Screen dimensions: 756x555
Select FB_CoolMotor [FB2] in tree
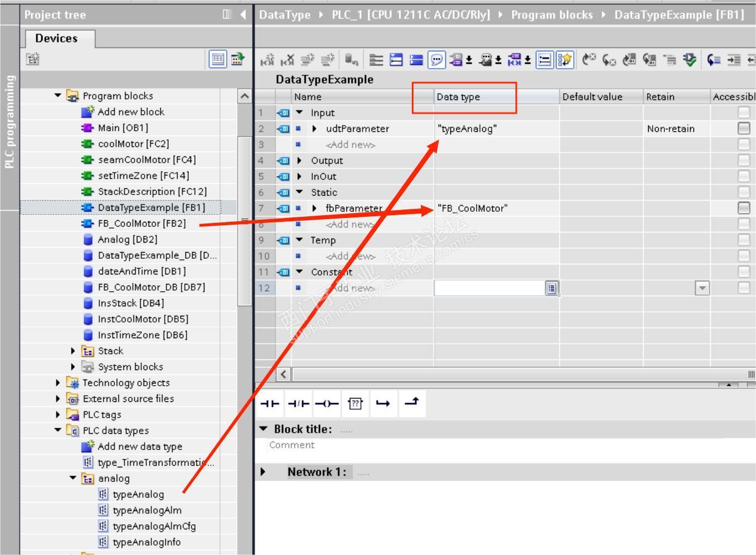(x=141, y=224)
